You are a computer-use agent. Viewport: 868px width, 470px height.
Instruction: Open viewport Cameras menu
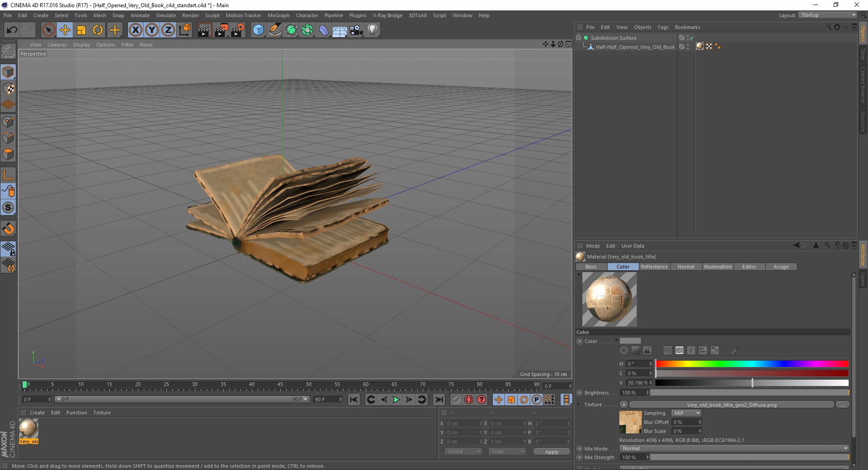(x=57, y=45)
